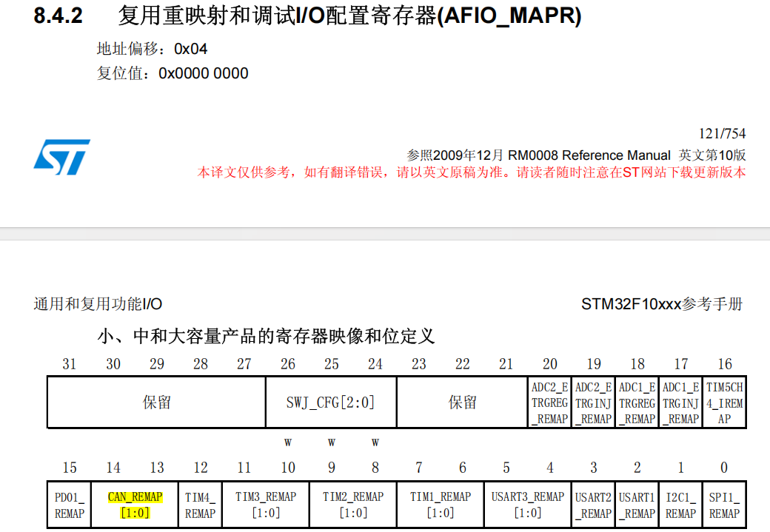This screenshot has height=532, width=770.
Task: Click the 'w' access marker under bit 26
Action: pyautogui.click(x=288, y=442)
